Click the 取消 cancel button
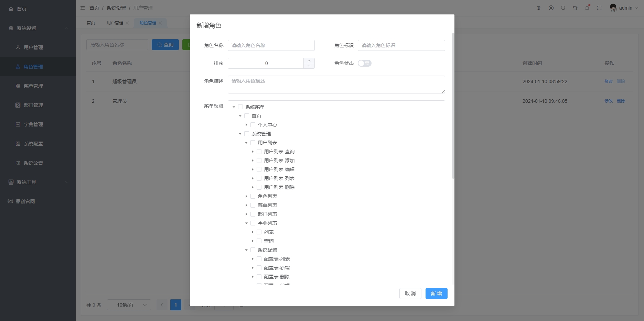 [x=410, y=294]
